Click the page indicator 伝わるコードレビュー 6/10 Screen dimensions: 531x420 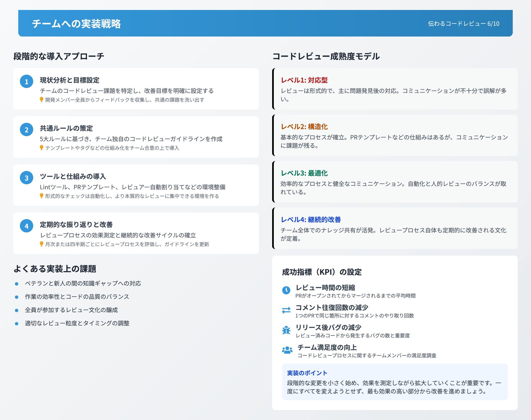click(x=464, y=24)
